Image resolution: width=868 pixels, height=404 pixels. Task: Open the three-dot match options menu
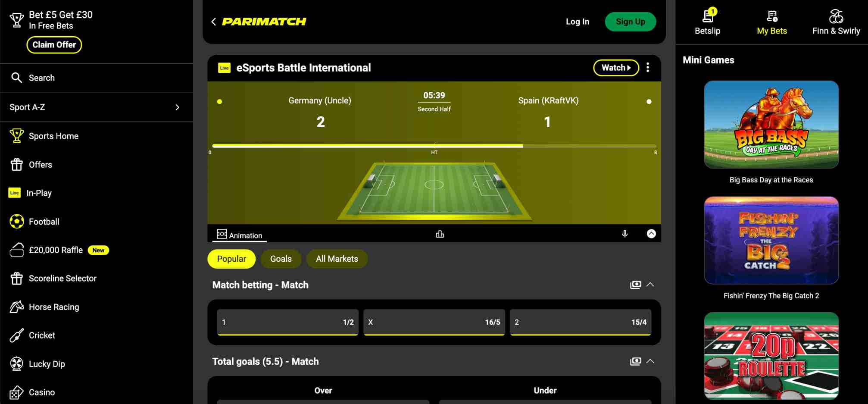(648, 68)
